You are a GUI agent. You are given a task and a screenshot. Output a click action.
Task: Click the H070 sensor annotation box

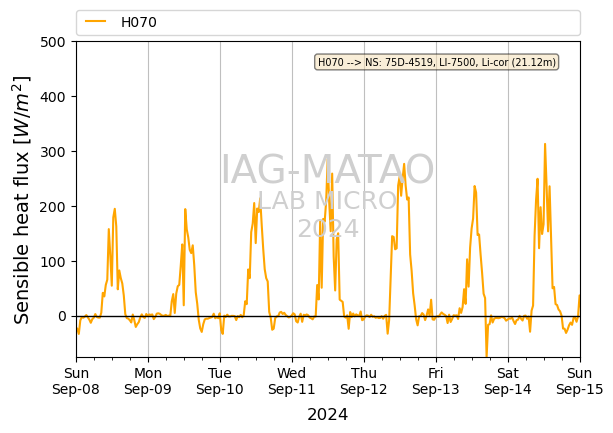coord(437,62)
